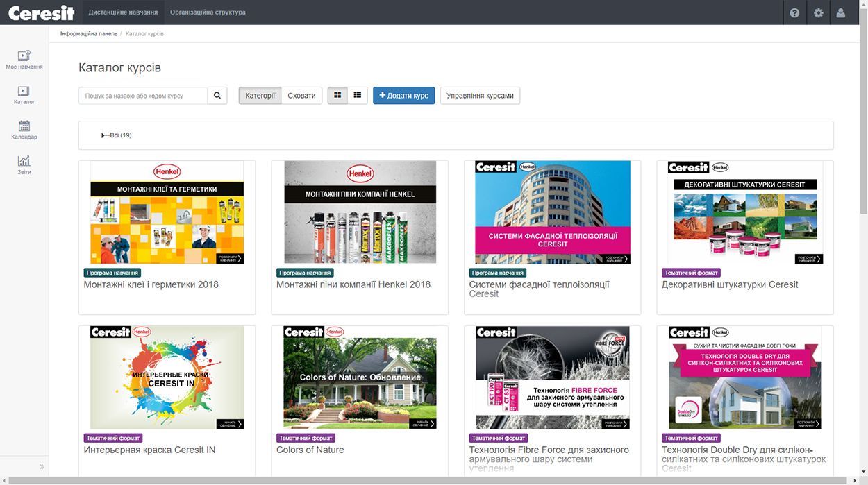Open Colors of Nature course thumbnail
Screen dimensions: 868x485
coord(360,377)
